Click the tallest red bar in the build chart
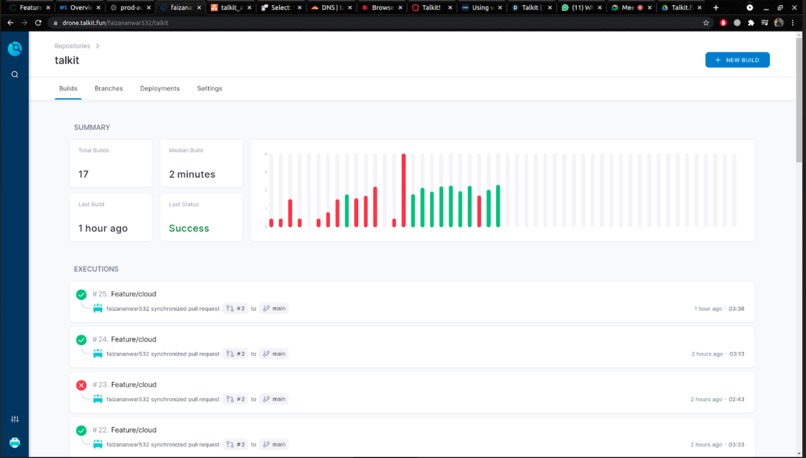Viewport: 806px width, 458px height. (404, 190)
